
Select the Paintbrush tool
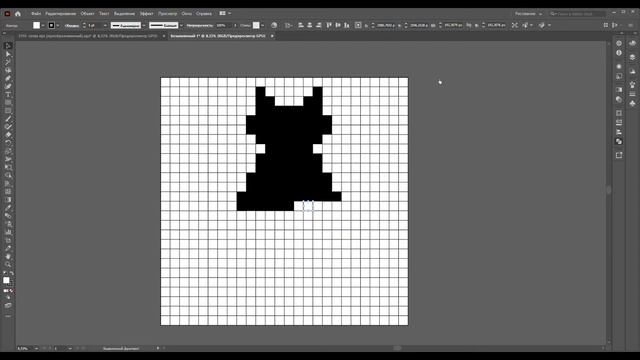point(8,119)
